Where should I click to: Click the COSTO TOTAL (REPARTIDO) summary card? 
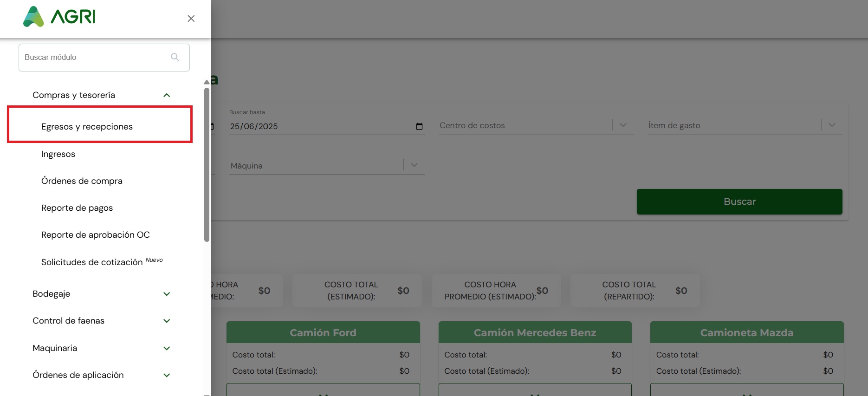tap(635, 291)
